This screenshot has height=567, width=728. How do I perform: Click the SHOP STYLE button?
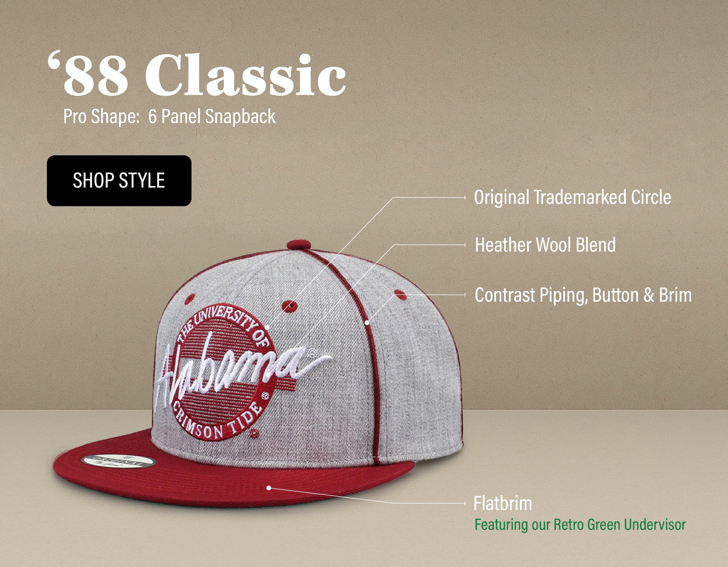click(x=119, y=180)
